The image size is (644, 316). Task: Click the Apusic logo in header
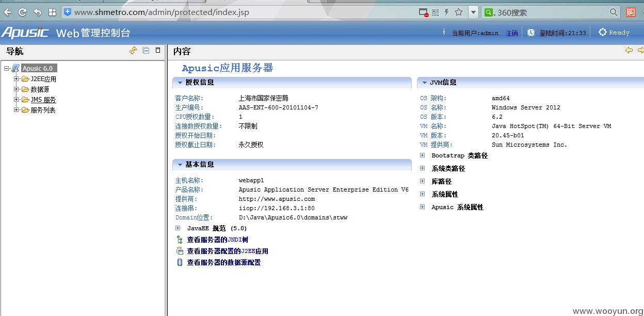click(25, 33)
